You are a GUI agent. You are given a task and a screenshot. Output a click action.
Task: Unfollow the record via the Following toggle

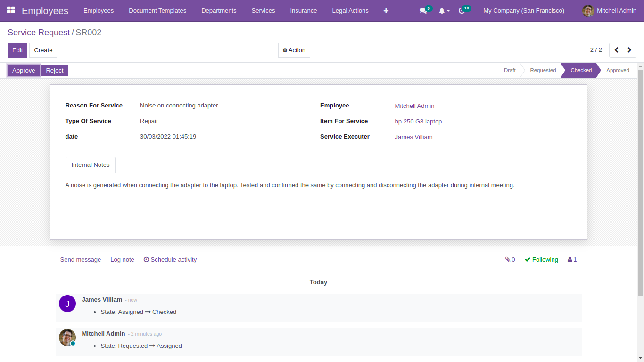coord(541,259)
